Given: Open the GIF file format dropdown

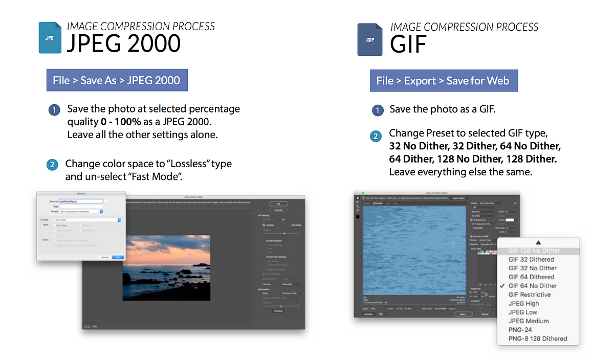Looking at the screenshot, I should point(484,208).
